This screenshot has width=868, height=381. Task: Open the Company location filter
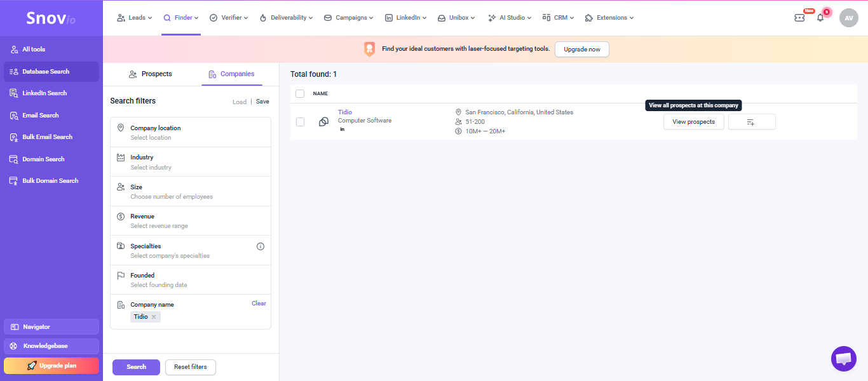coord(191,133)
